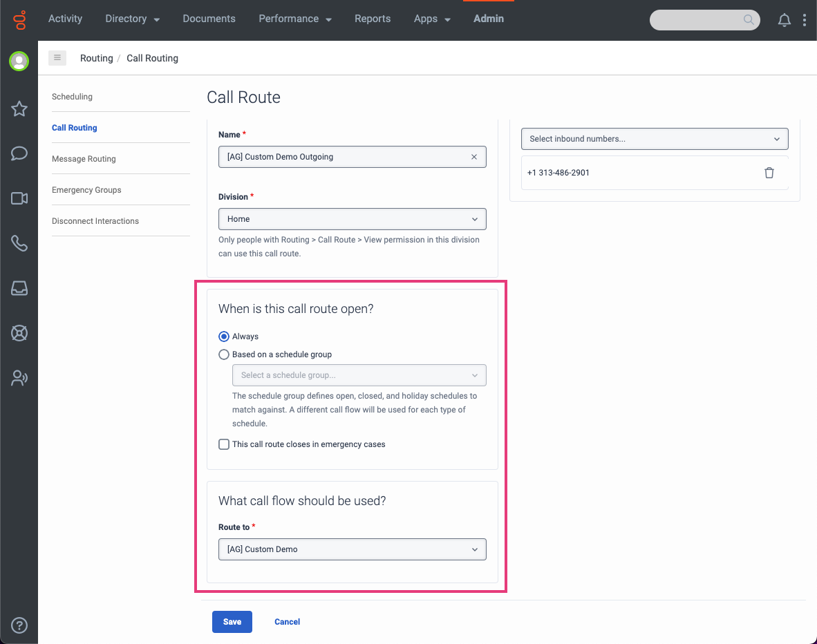This screenshot has width=817, height=644.
Task: Click the Save button
Action: [x=232, y=622]
